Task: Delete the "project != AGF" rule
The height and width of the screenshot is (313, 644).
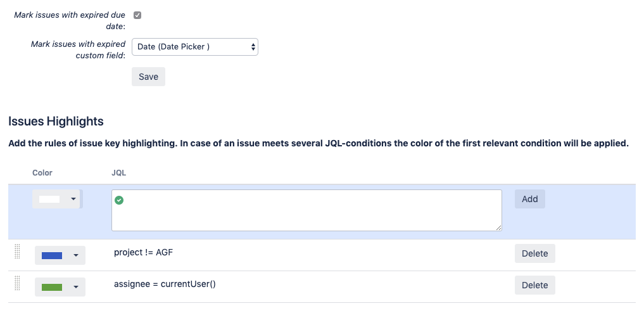Action: tap(534, 253)
